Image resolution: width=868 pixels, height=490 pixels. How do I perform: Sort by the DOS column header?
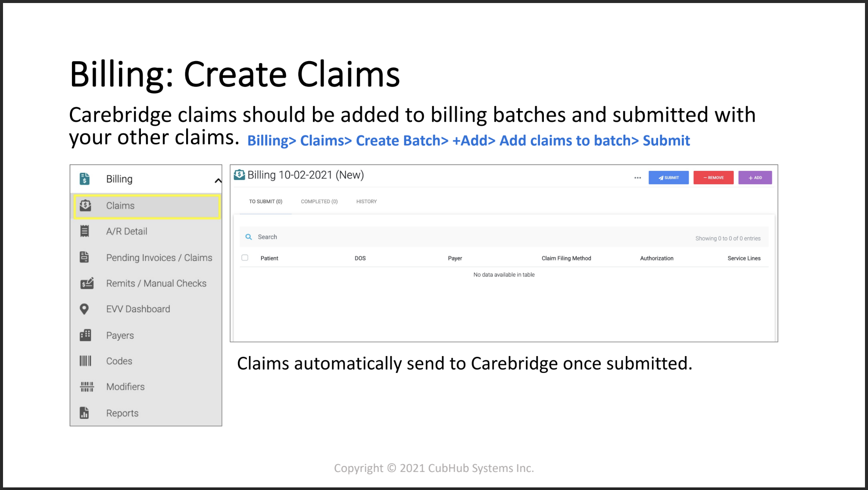pos(360,258)
